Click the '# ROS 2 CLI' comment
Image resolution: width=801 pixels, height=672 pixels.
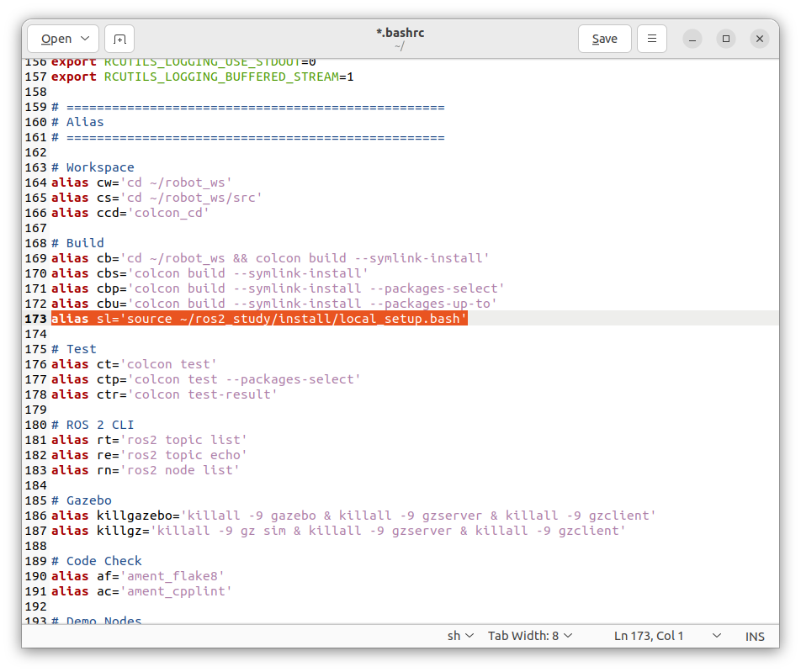(93, 425)
